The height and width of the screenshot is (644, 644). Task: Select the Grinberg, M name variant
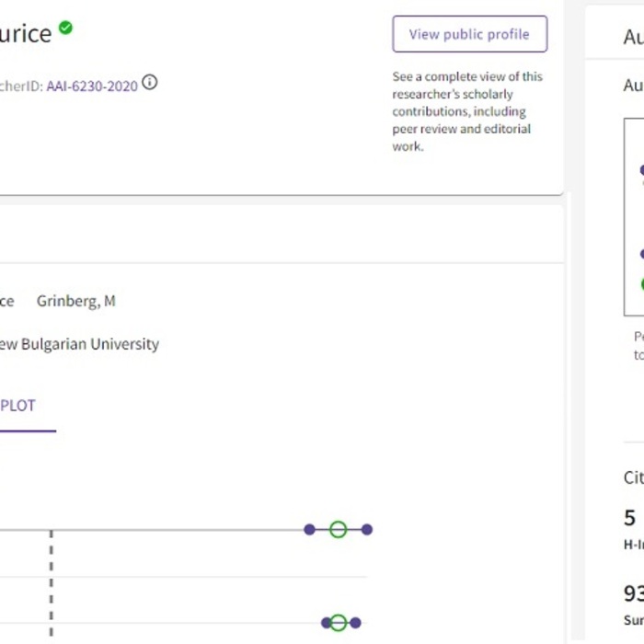click(75, 301)
